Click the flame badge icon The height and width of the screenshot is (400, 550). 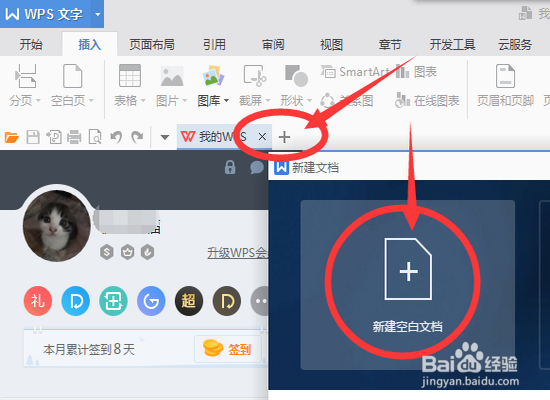148,252
